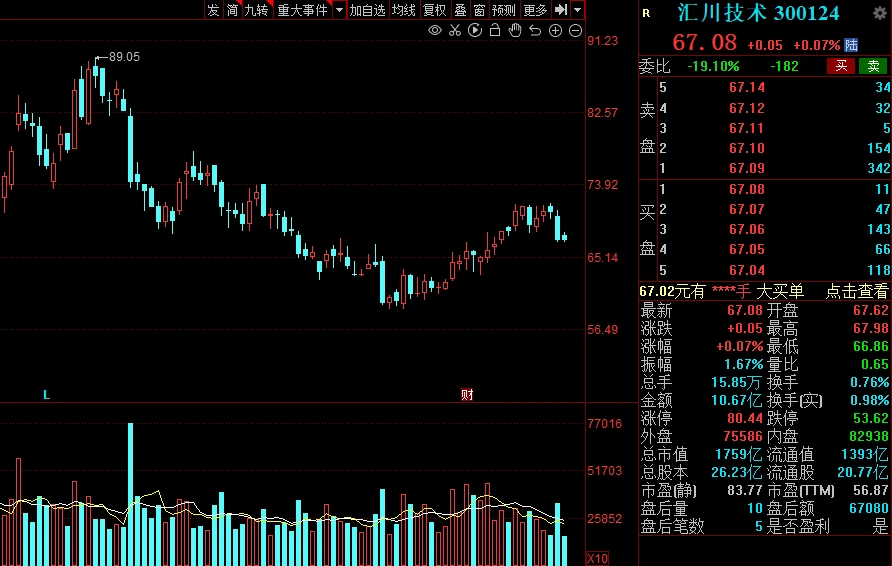Select the 均线 moving average item

pos(403,10)
